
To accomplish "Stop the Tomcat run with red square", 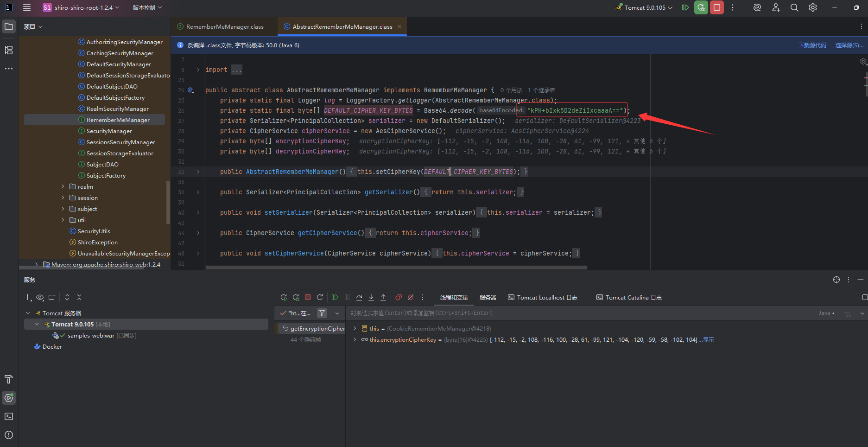I will (x=716, y=7).
